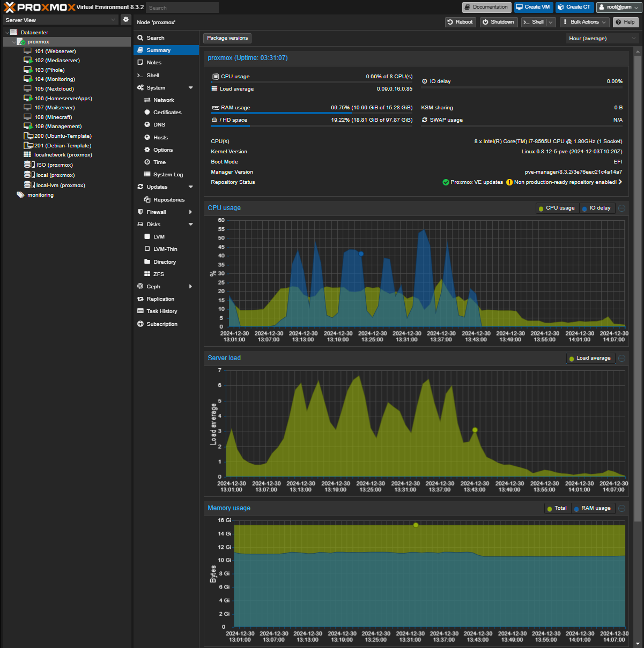
Task: Select Subscription in the node side menu
Action: click(166, 324)
